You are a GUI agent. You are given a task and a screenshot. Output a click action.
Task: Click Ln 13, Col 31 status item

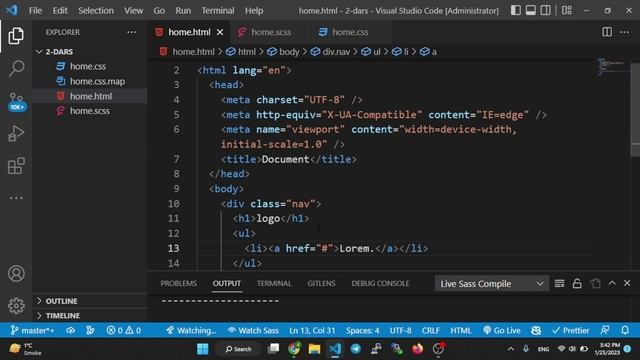312,330
